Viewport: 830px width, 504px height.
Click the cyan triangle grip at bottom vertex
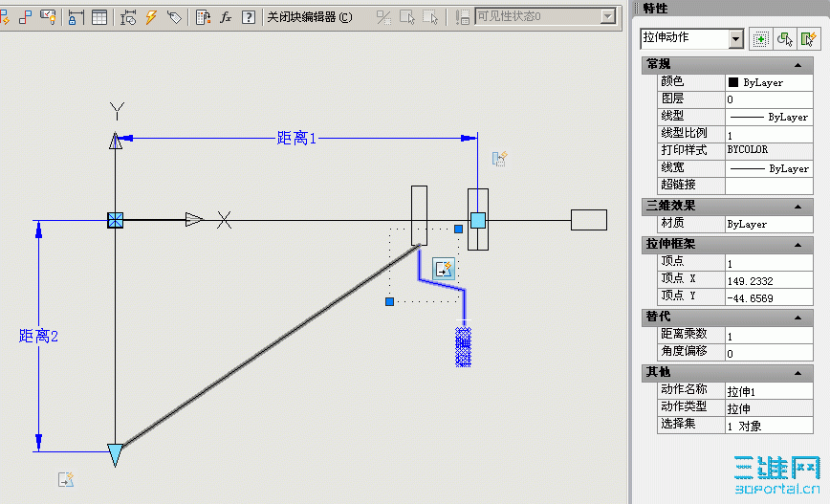tap(115, 455)
